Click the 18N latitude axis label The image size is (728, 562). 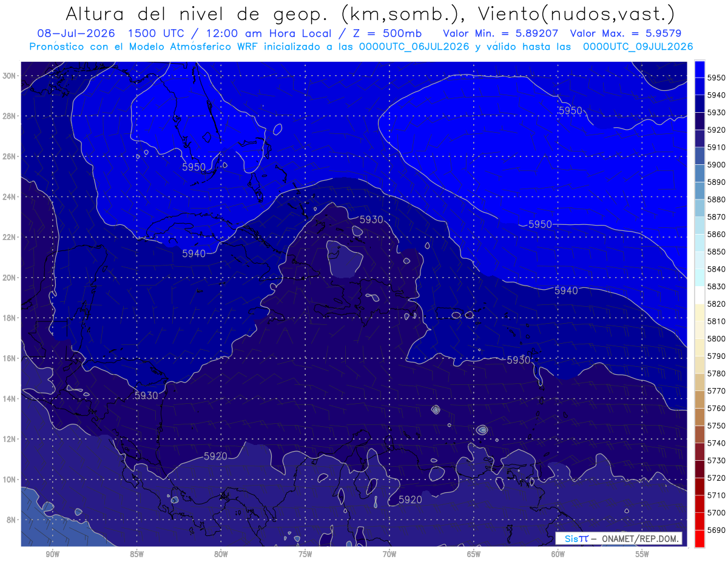point(10,318)
